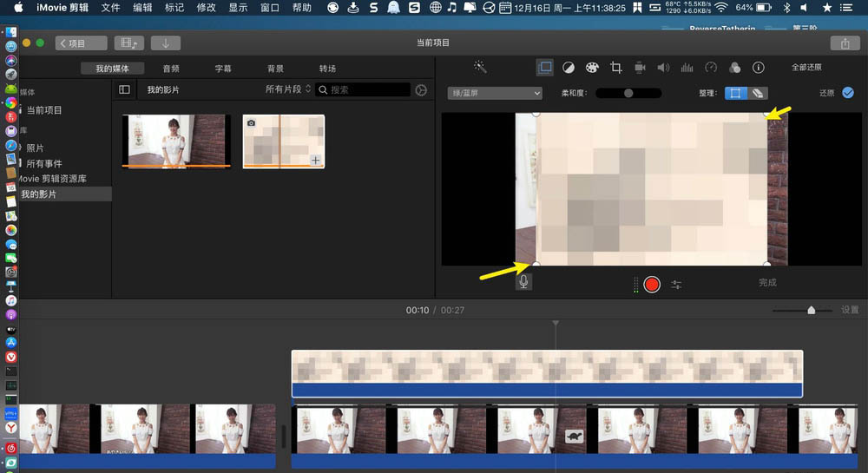Open the browser settings gear menu
The image size is (868, 473).
pyautogui.click(x=421, y=89)
